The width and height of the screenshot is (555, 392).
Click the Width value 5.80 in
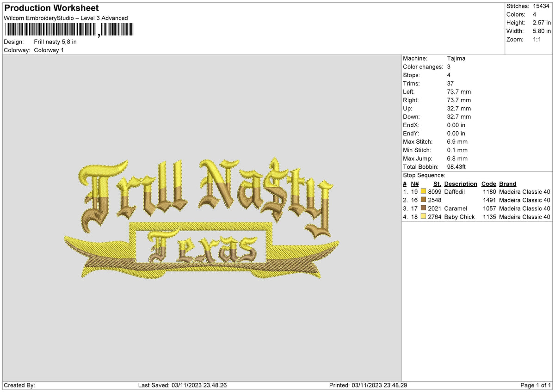tap(542, 31)
